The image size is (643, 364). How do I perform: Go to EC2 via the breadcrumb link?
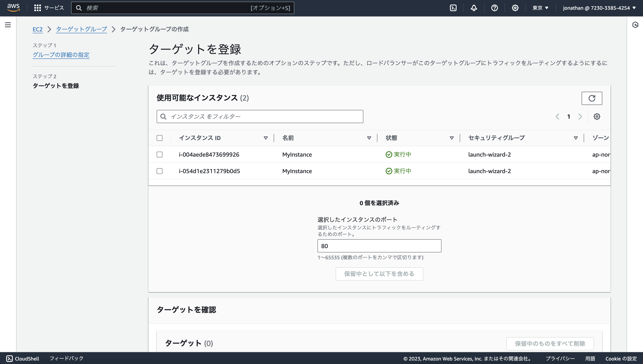[38, 29]
